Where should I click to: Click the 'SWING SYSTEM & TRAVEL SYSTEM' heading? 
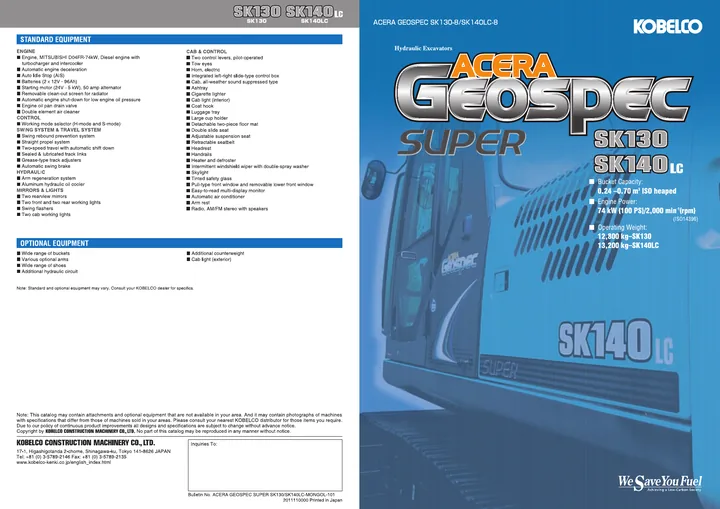point(59,130)
